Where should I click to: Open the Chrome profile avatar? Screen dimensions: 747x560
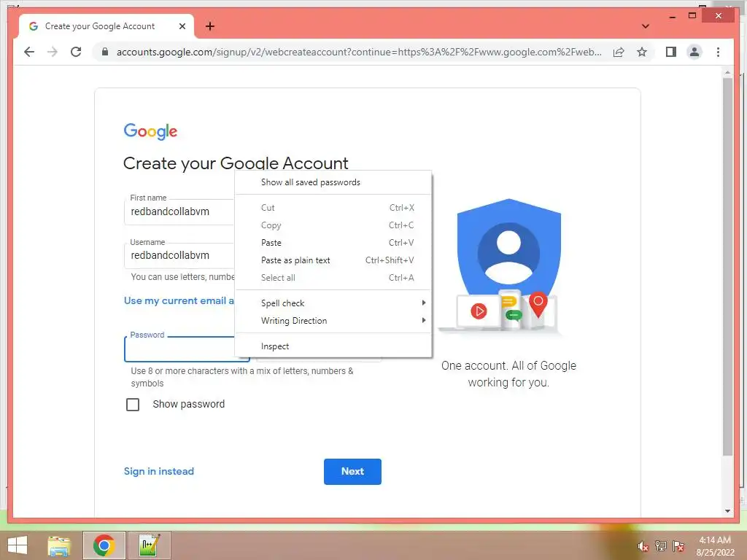(x=694, y=52)
